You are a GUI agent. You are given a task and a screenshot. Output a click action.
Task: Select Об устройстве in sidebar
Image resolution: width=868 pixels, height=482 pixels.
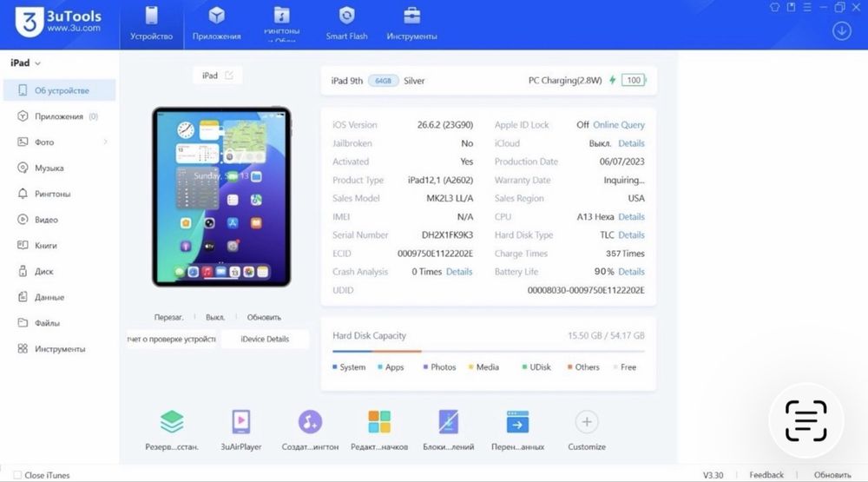[x=60, y=90]
